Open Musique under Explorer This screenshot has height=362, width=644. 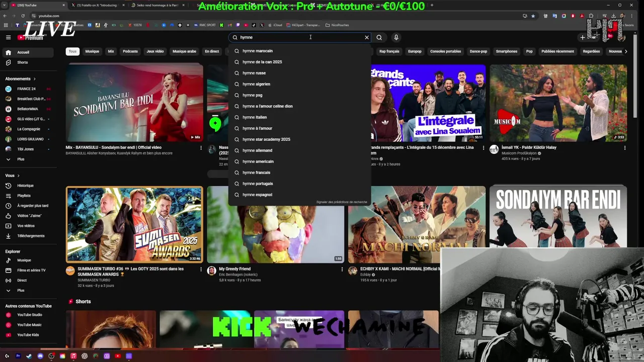(x=29, y=260)
